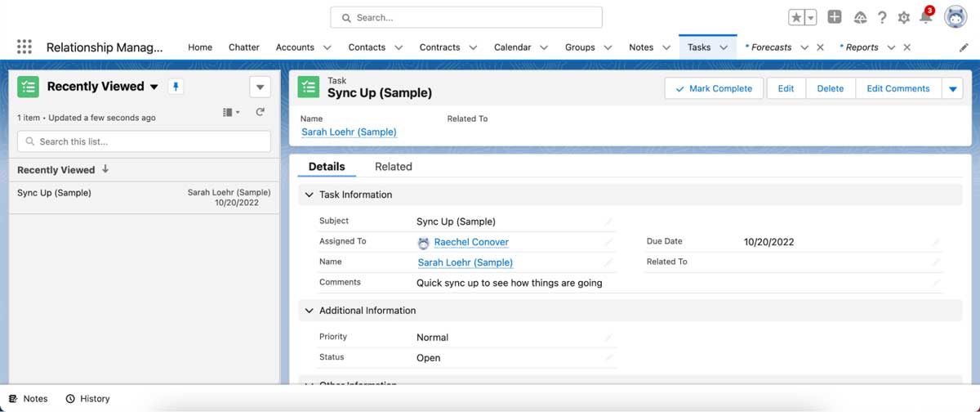
Task: Click Mark Complete button
Action: click(x=714, y=88)
